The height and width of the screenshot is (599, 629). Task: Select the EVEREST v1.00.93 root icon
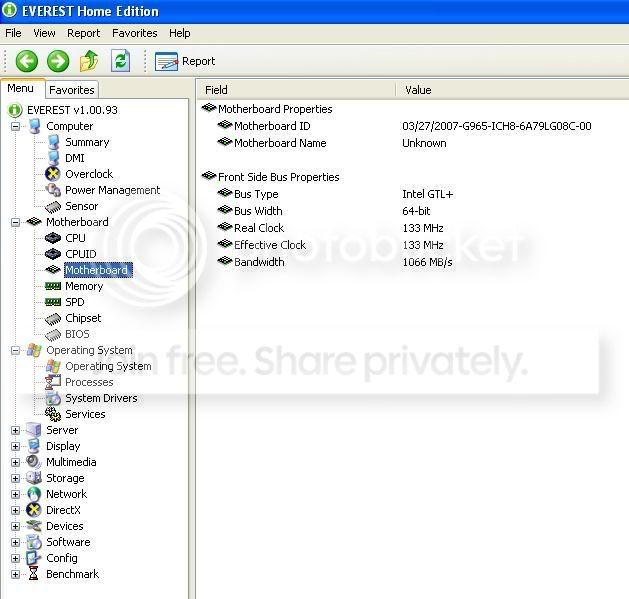[x=15, y=110]
